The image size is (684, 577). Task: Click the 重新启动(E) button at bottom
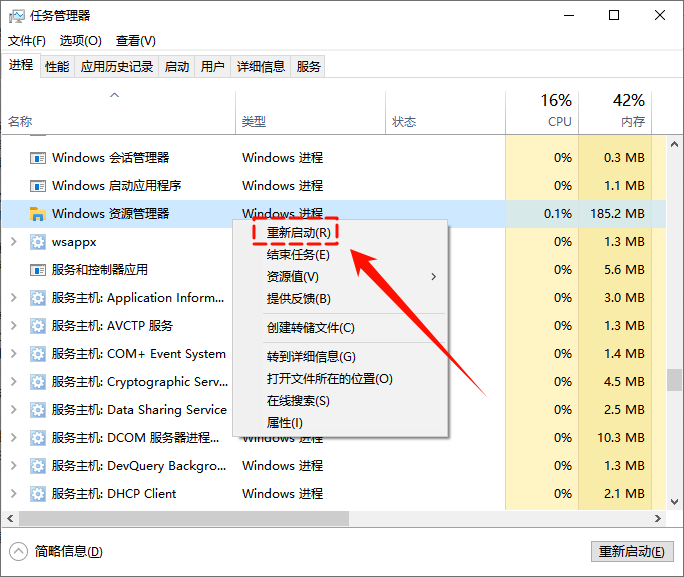[x=632, y=552]
